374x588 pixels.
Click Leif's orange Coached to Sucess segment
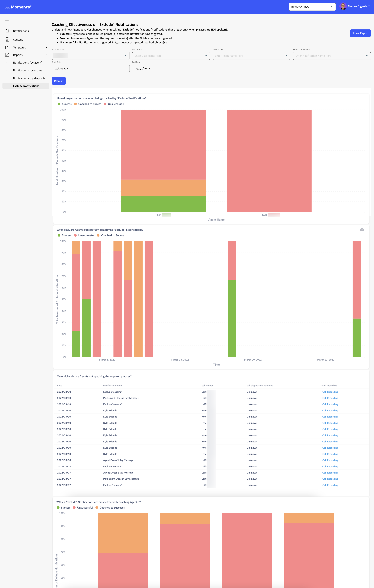(x=163, y=188)
